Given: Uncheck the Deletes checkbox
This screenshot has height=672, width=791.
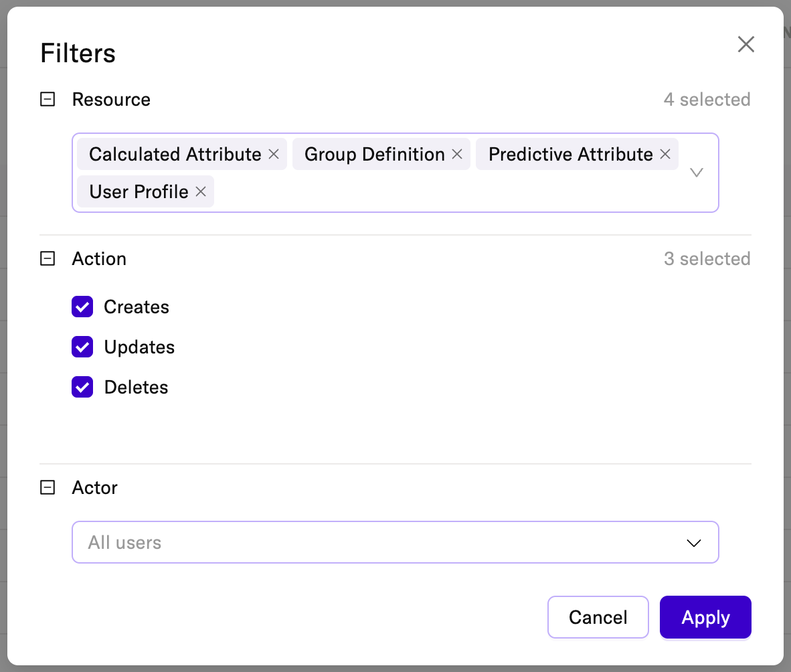Looking at the screenshot, I should click(x=82, y=388).
